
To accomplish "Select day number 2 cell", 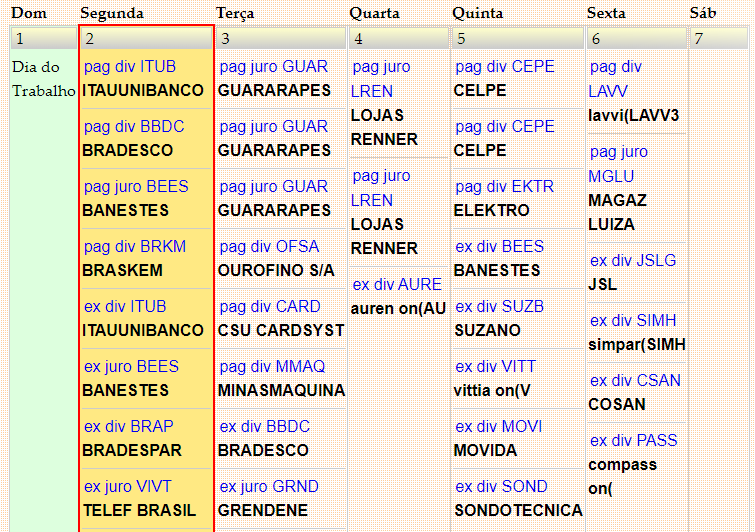I will coord(146,38).
